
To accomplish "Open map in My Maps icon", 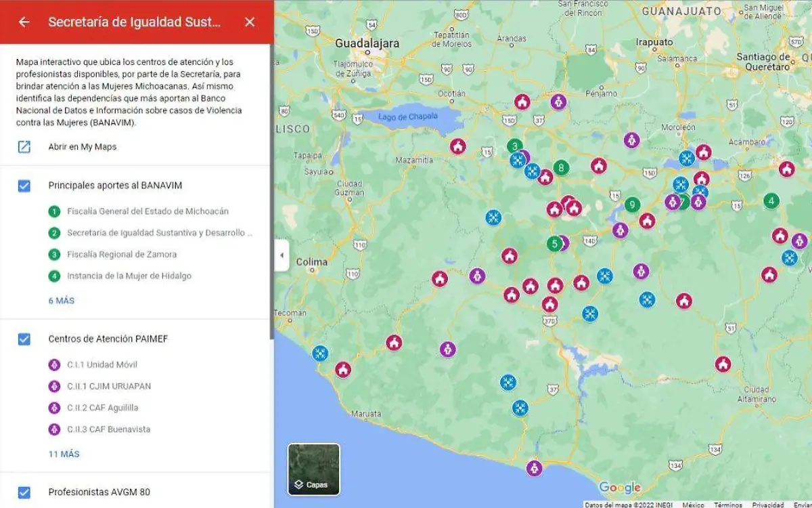I will pyautogui.click(x=24, y=146).
